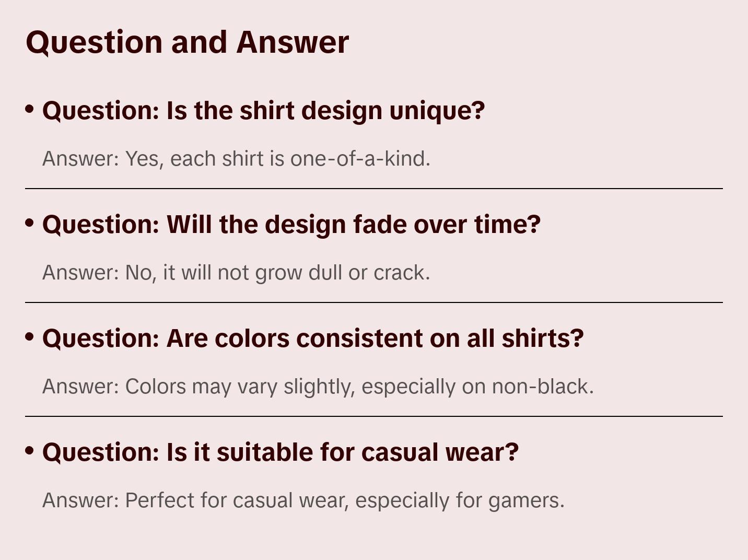Open the casual wear question
The height and width of the screenshot is (560, 748).
click(x=280, y=452)
